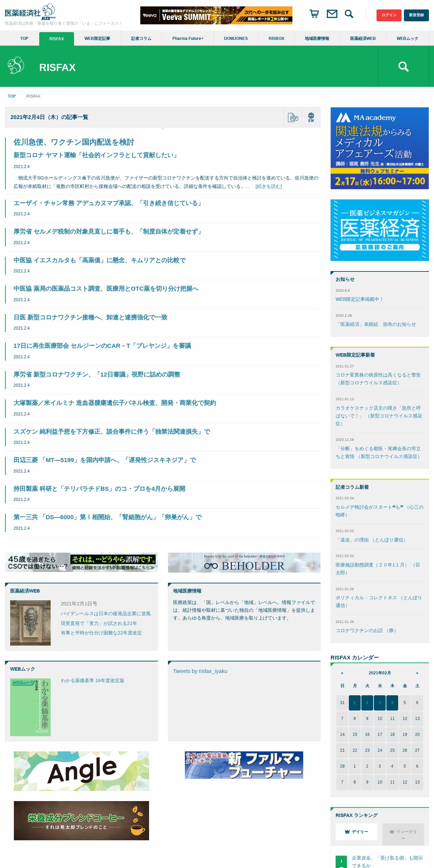This screenshot has width=434, height=868.
Task: Click the 医薬経済WEB lion relief thumbnail
Action: point(30,623)
